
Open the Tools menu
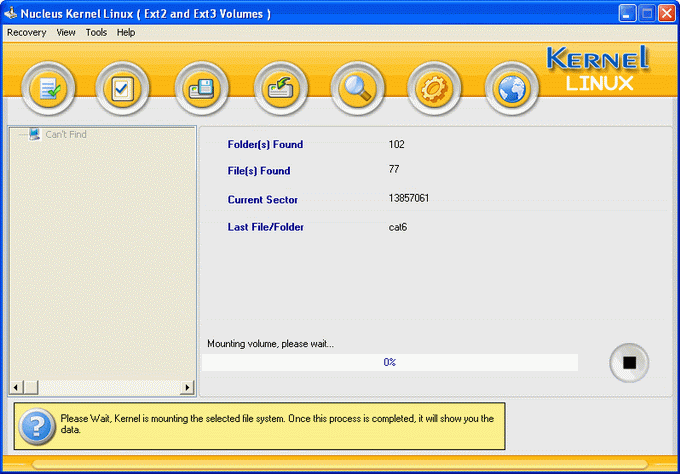coord(96,33)
